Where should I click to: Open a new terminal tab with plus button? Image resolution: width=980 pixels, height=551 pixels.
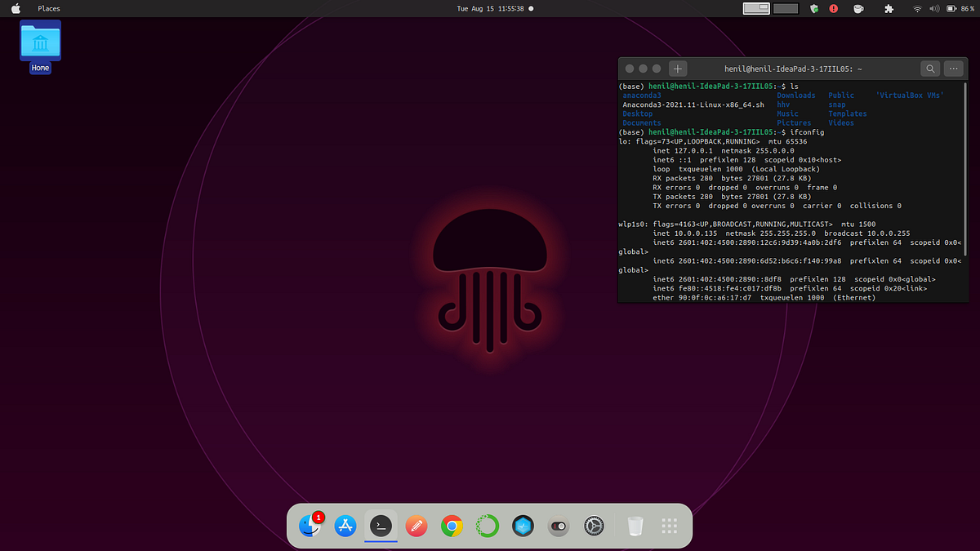(677, 69)
